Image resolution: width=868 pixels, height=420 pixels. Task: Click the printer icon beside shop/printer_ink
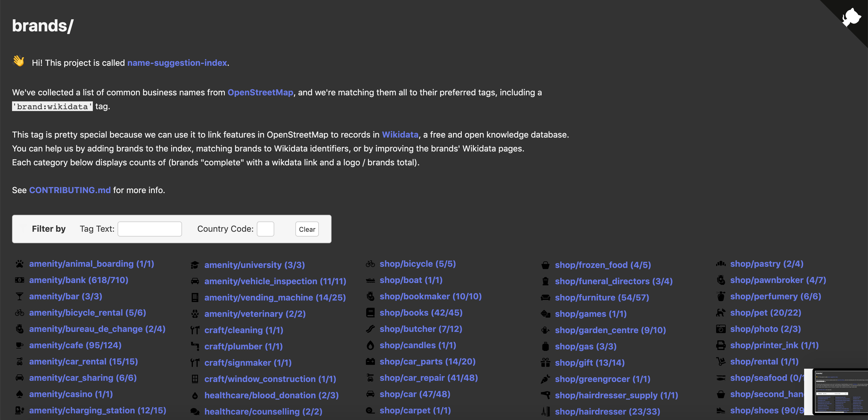pos(721,345)
